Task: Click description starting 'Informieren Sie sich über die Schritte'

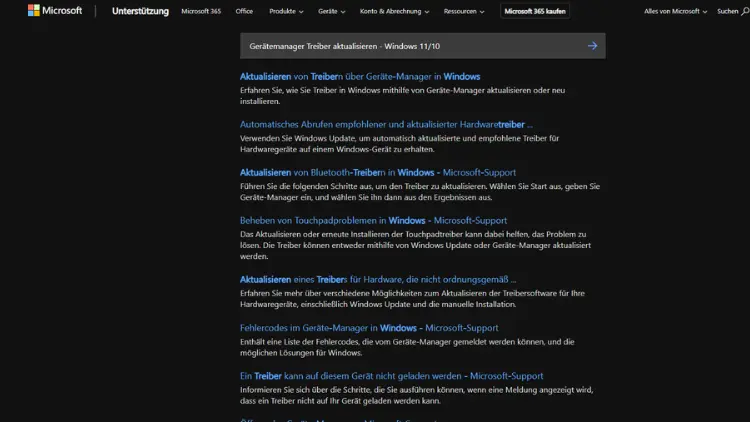Action: click(416, 395)
